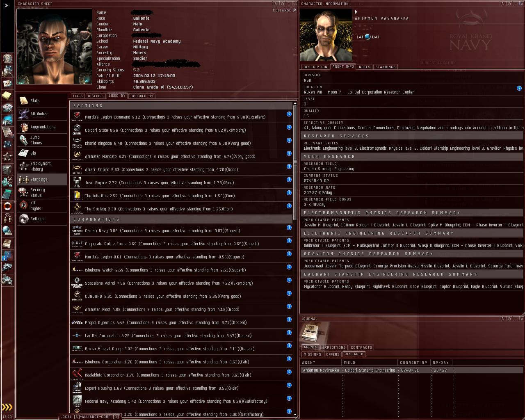This screenshot has width=525, height=420.
Task: Open the yellow Notepad icon
Action: [7, 96]
